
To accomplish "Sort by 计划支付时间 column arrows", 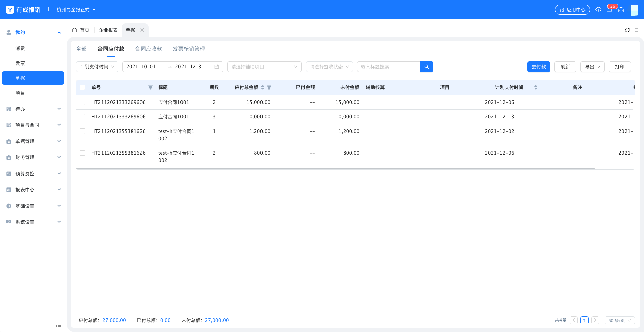I will click(536, 87).
